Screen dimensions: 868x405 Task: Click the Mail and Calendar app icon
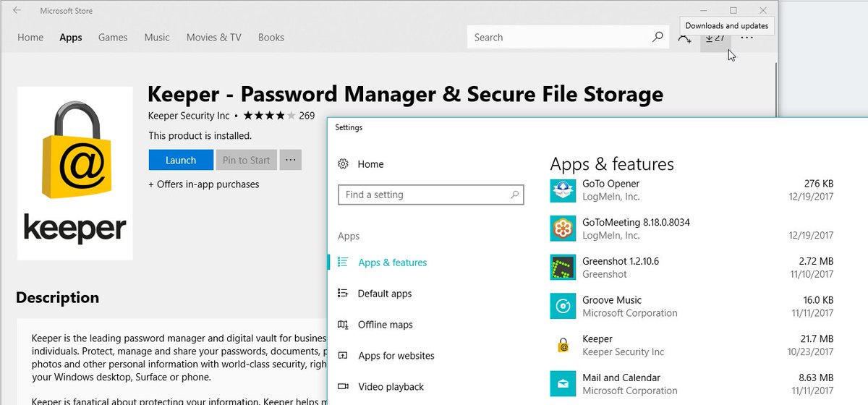(562, 384)
